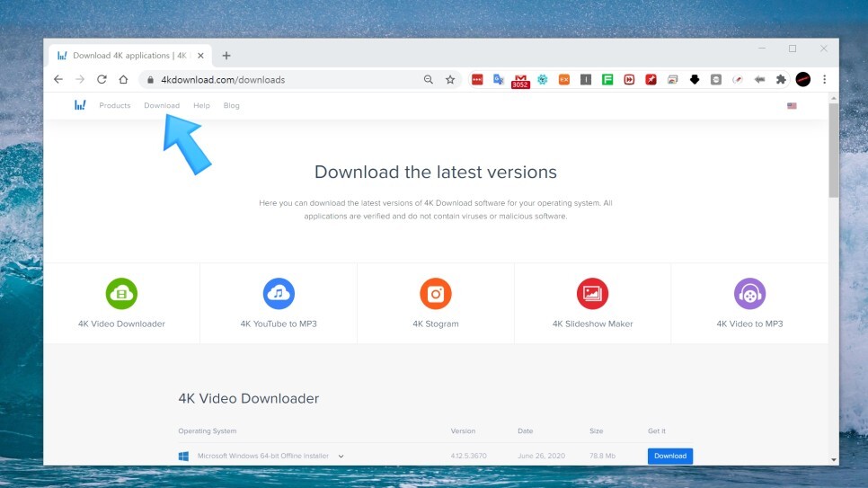This screenshot has width=868, height=488.
Task: Open the Gmail extension showing 3052
Action: coord(520,81)
